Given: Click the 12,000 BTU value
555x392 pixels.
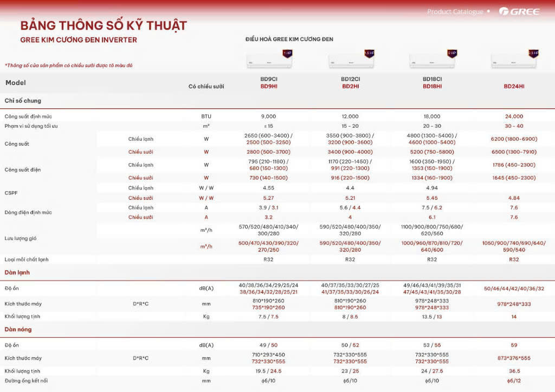Looking at the screenshot, I should [350, 116].
